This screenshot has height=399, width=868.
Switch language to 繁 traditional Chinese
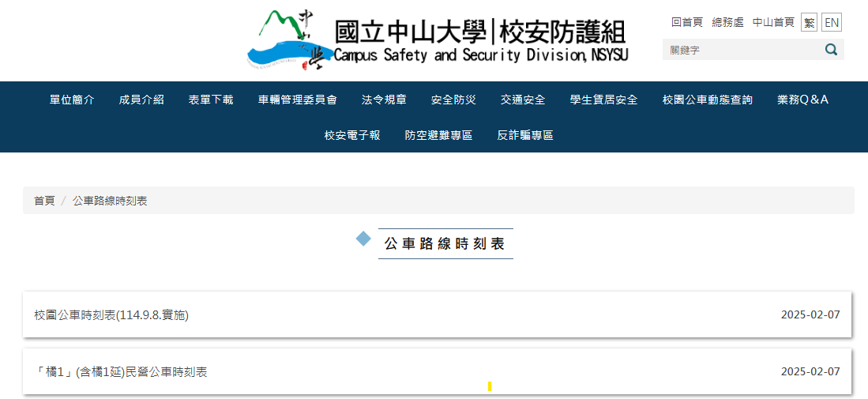809,23
